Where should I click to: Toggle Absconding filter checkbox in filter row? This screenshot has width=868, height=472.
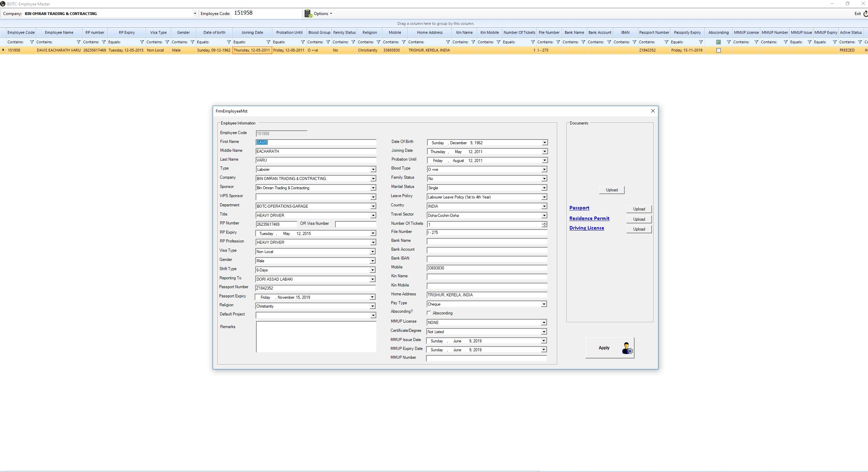(718, 42)
